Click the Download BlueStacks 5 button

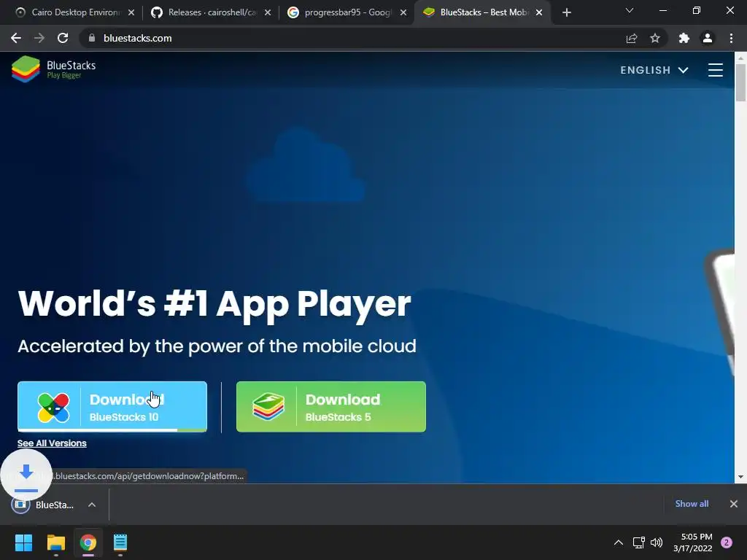point(331,407)
